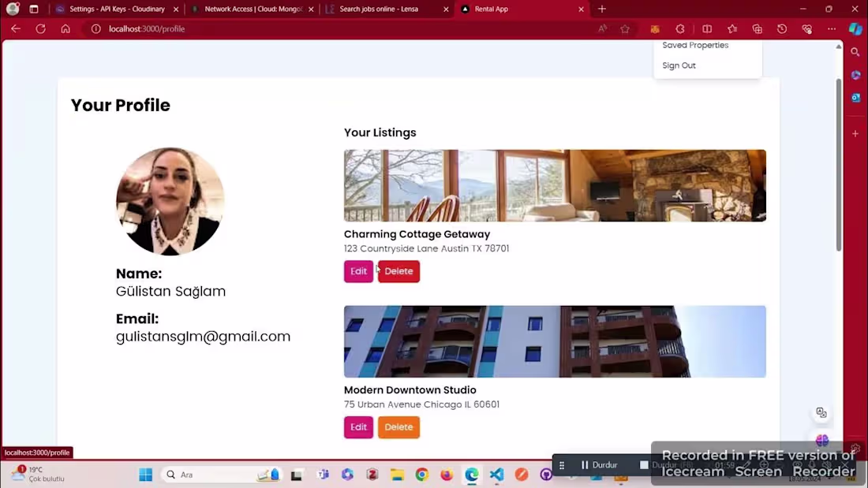Image resolution: width=868 pixels, height=488 pixels.
Task: Open Browser essentials heart icon
Action: click(806, 28)
